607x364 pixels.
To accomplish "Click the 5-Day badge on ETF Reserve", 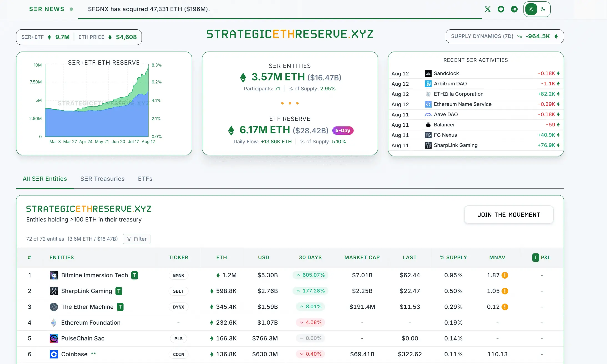I will pyautogui.click(x=343, y=131).
